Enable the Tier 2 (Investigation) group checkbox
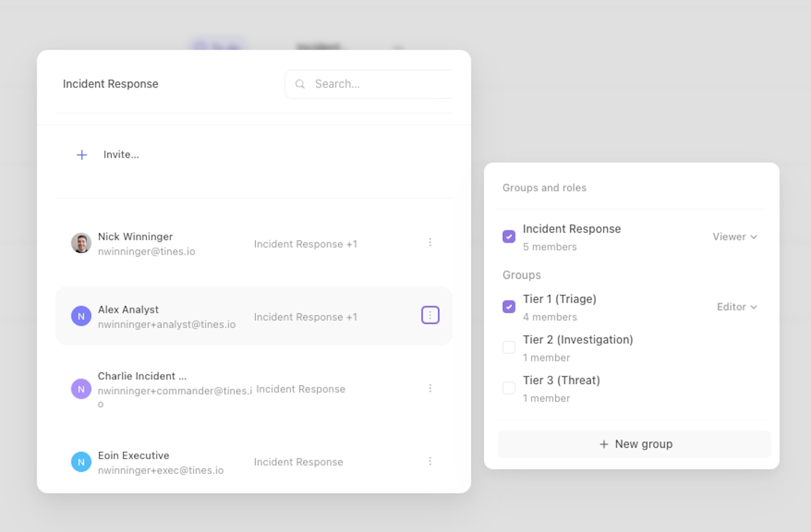This screenshot has height=532, width=811. click(509, 347)
